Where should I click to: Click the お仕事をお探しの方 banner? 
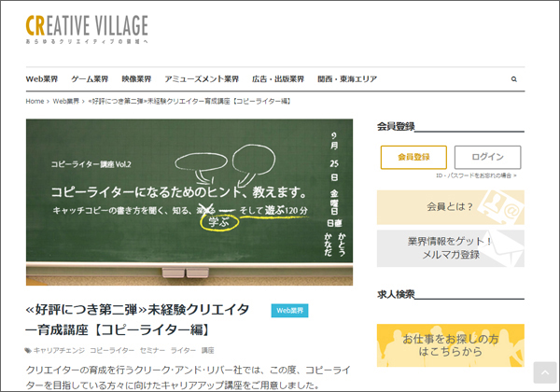[450, 345]
